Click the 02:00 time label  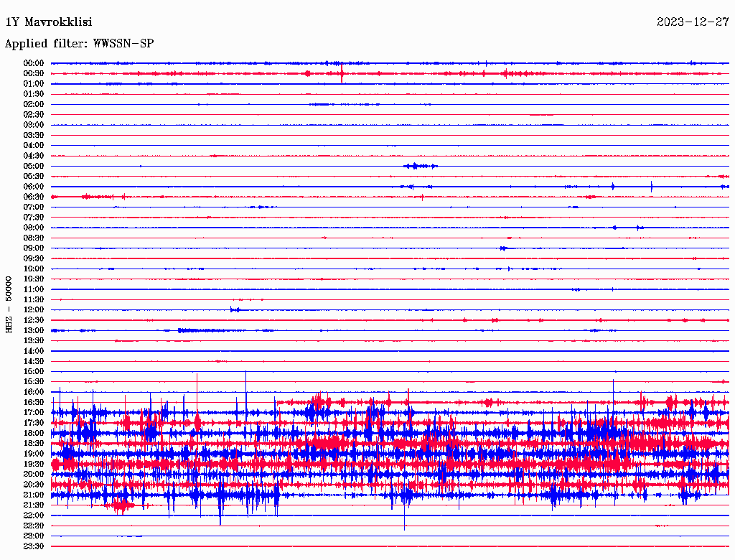[x=34, y=105]
